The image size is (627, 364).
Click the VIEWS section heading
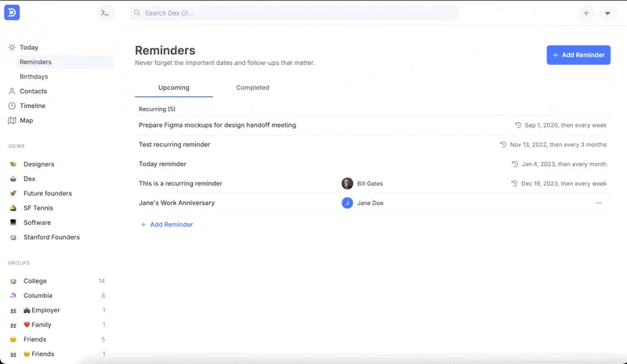click(16, 146)
